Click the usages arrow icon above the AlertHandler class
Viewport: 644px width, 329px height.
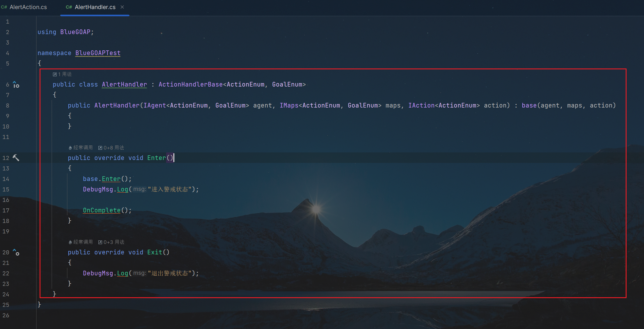click(x=55, y=74)
